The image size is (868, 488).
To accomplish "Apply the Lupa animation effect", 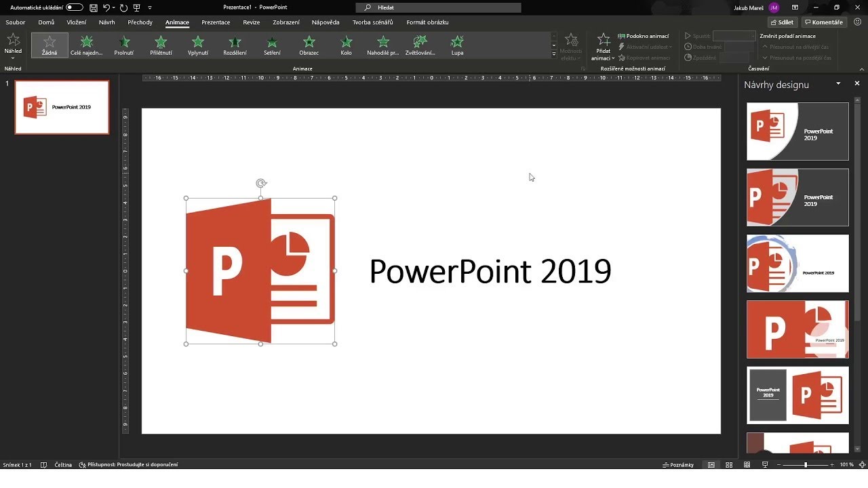I will pyautogui.click(x=457, y=45).
